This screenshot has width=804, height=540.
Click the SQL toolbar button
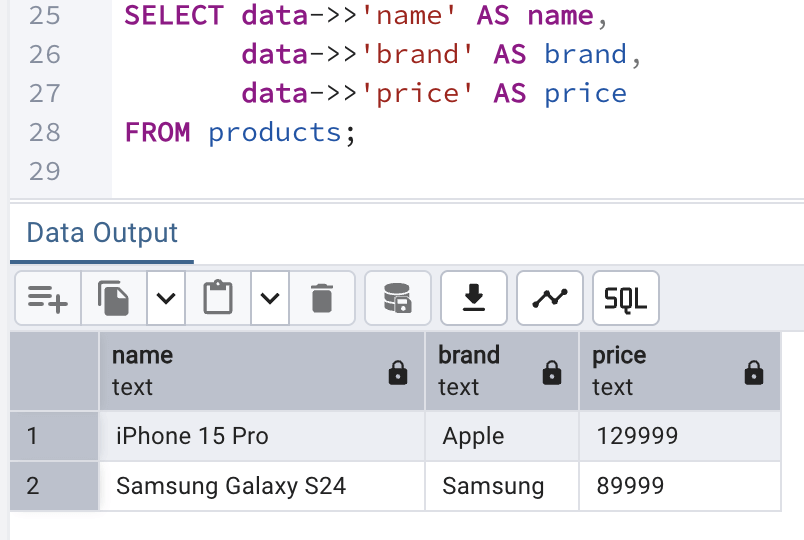[x=626, y=298]
